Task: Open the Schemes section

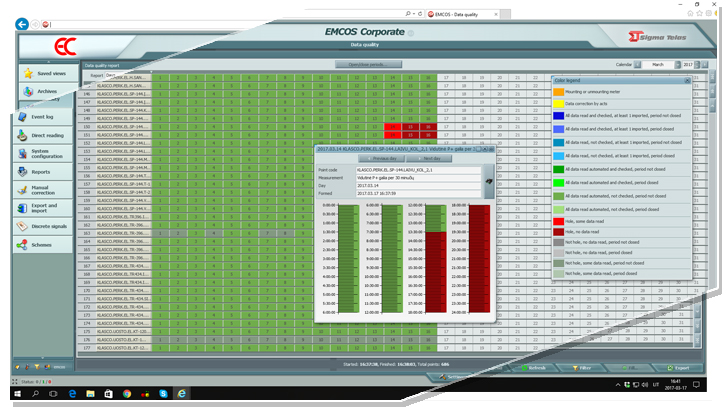Action: click(x=44, y=244)
